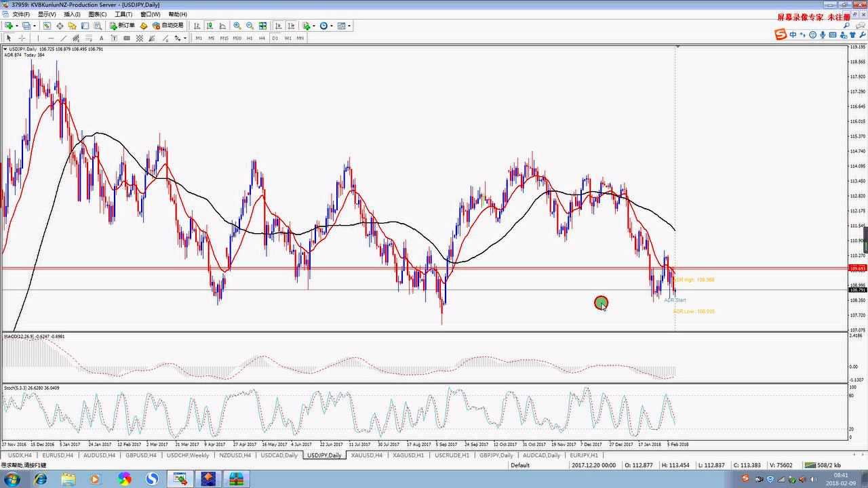This screenshot has height=488, width=868.
Task: Switch chart to candlestick mode
Action: point(210,26)
